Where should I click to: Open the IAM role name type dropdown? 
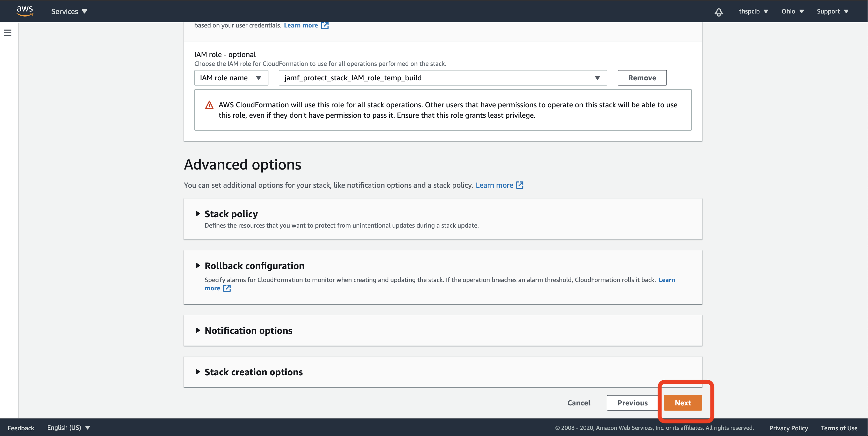click(231, 78)
